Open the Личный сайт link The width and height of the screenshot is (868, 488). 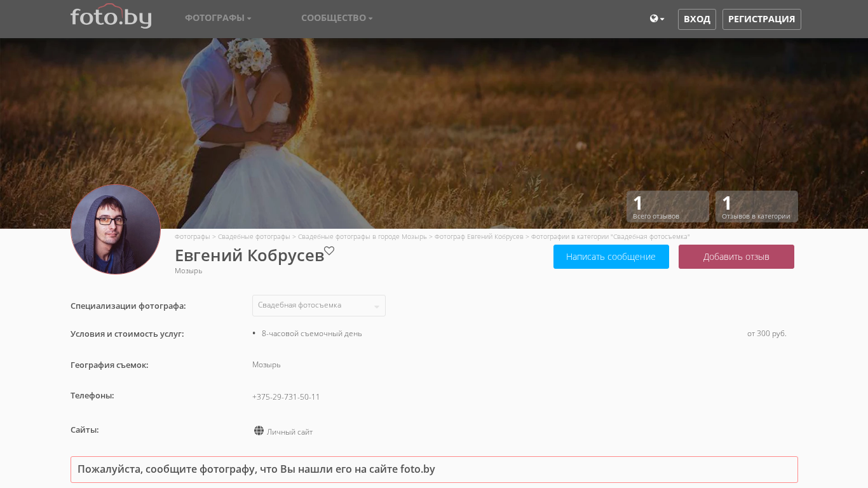pos(290,432)
